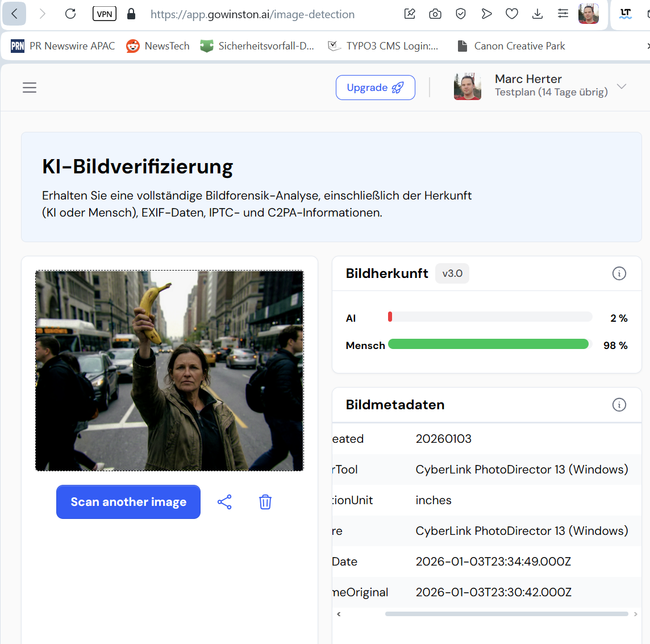Click the browser snapshot camera icon
Image resolution: width=650 pixels, height=644 pixels.
click(x=435, y=14)
